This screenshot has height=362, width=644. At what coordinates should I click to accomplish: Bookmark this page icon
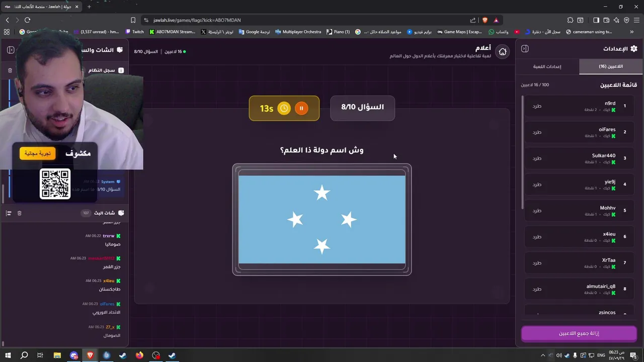tap(133, 20)
